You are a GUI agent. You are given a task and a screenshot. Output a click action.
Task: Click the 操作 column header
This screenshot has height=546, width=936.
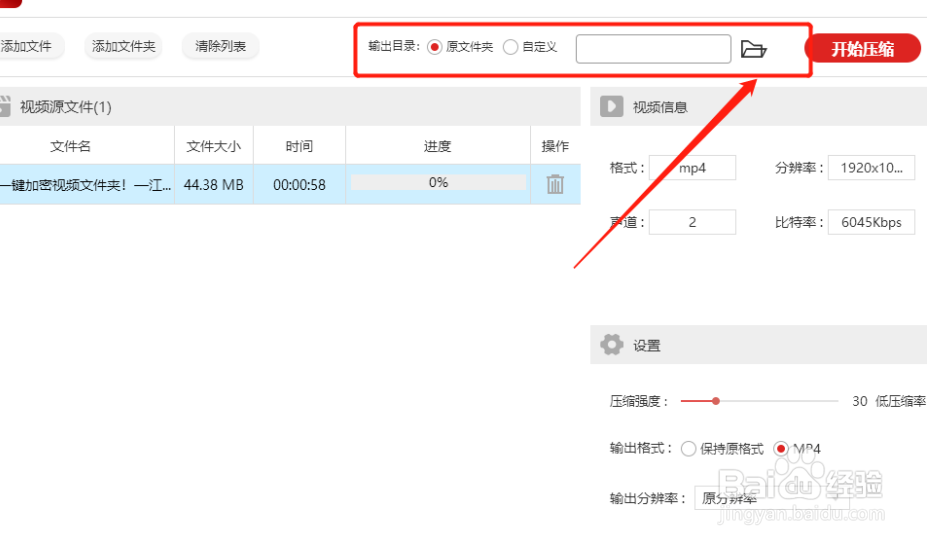coord(555,146)
